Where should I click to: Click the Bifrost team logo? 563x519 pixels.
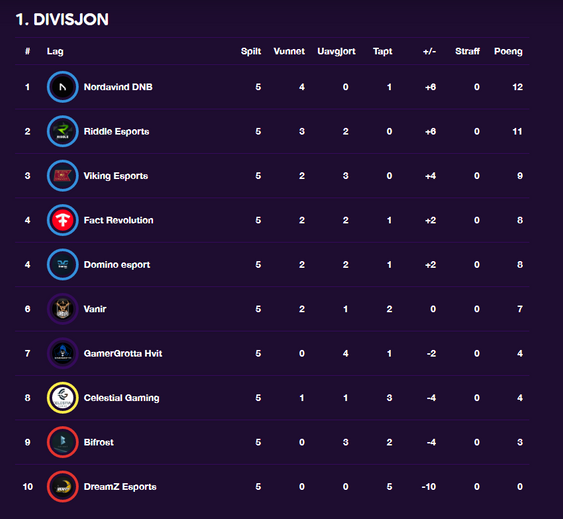tap(62, 442)
